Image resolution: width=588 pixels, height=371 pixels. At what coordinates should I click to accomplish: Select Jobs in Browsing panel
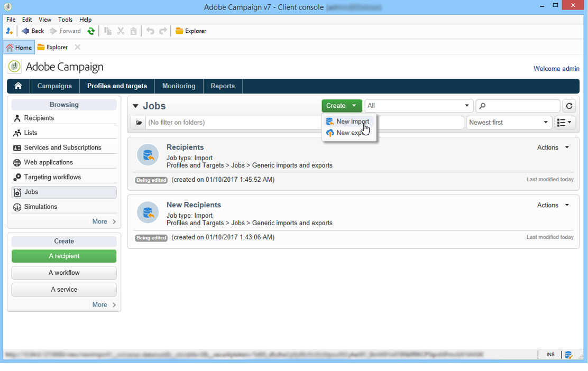pyautogui.click(x=64, y=192)
